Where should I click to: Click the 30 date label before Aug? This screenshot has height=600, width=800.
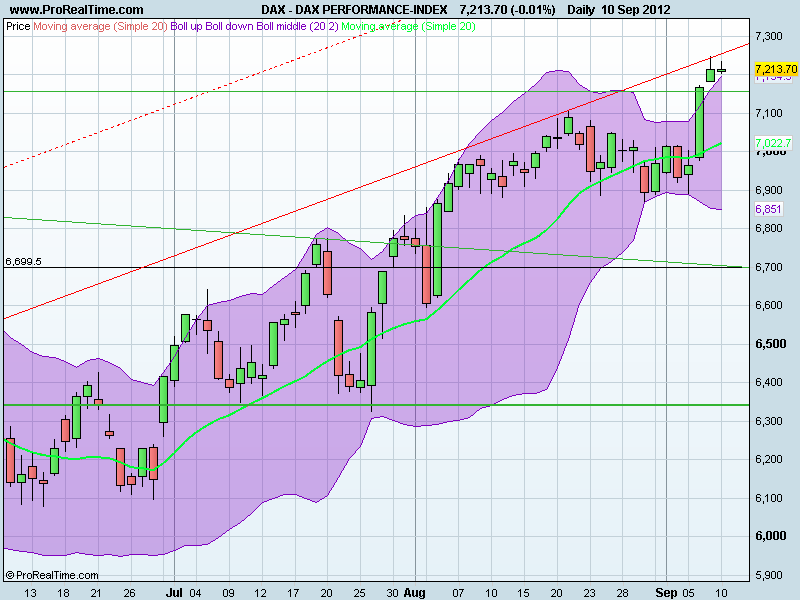(392, 593)
